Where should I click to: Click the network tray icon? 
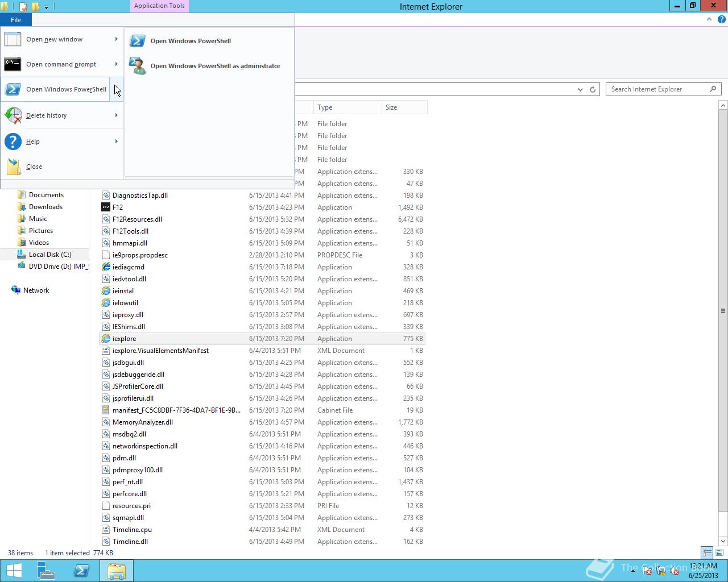click(661, 571)
